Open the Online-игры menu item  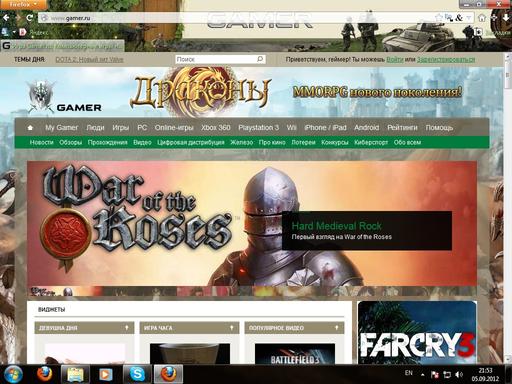click(x=174, y=128)
